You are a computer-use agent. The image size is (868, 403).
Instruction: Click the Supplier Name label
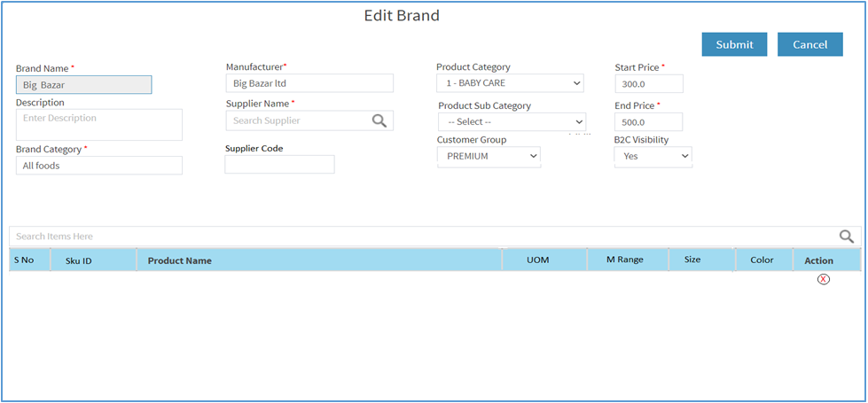point(257,104)
